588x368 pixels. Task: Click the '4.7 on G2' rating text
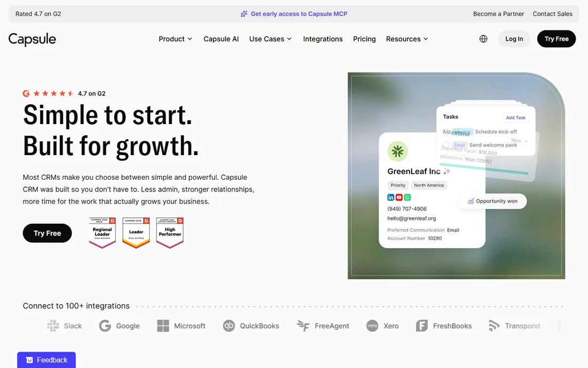(x=91, y=94)
